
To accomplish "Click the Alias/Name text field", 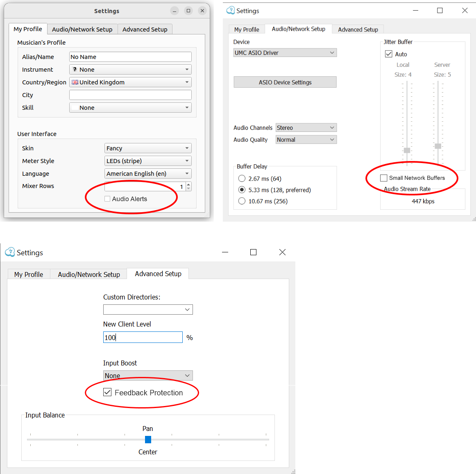I will coord(130,57).
